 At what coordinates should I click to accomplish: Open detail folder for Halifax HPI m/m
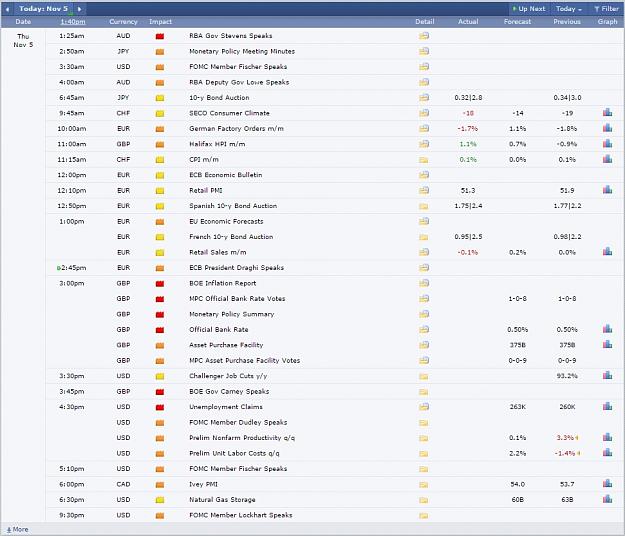pos(424,144)
